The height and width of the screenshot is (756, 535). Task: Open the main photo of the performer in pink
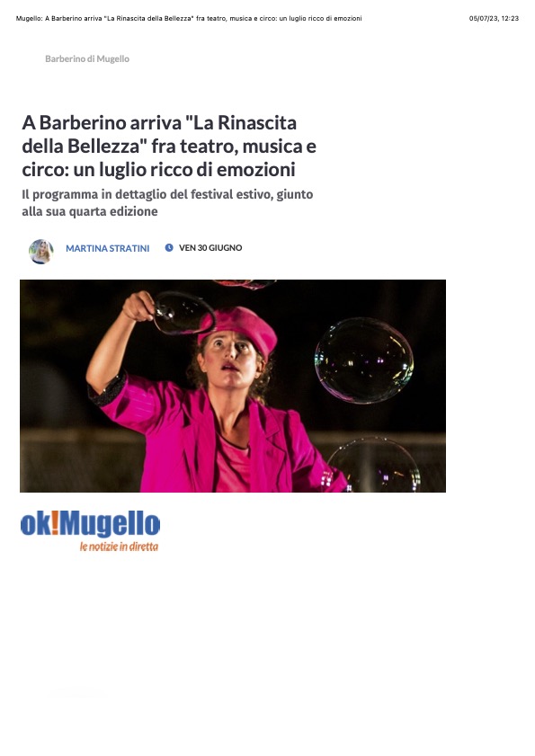point(233,386)
